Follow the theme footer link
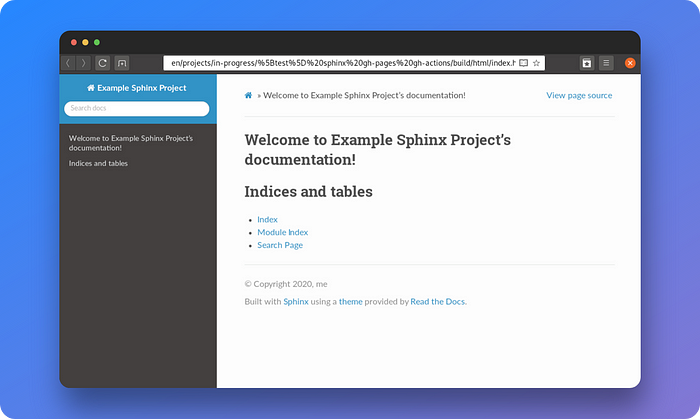Viewport: 700px width, 419px height. (350, 302)
